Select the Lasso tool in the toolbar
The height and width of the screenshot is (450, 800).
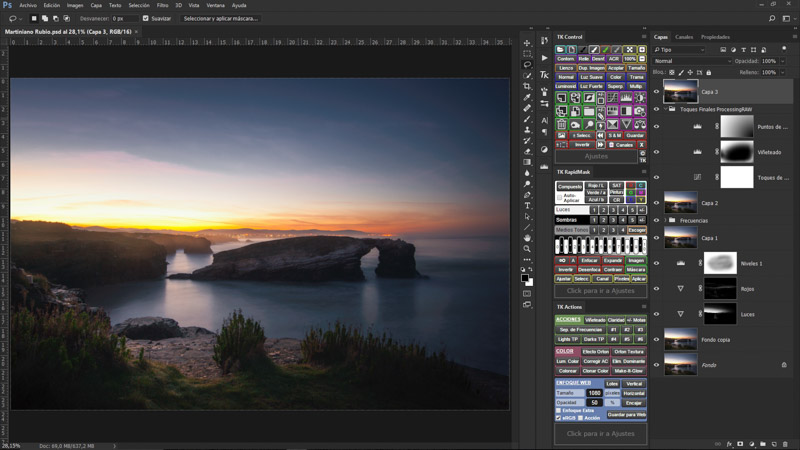click(x=527, y=65)
